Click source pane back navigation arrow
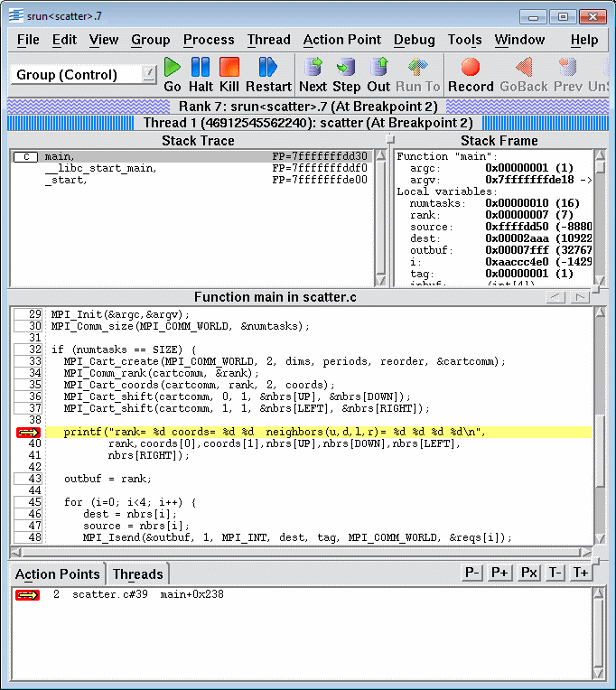 [x=555, y=298]
